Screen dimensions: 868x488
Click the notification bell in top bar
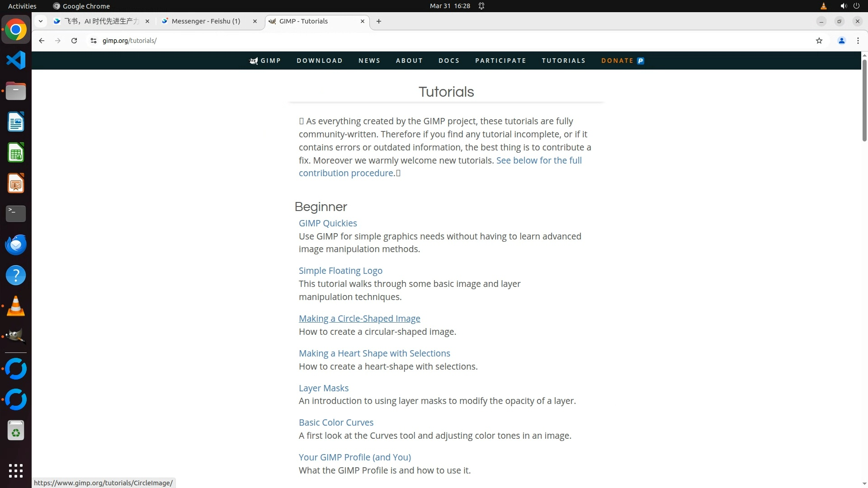pos(481,6)
